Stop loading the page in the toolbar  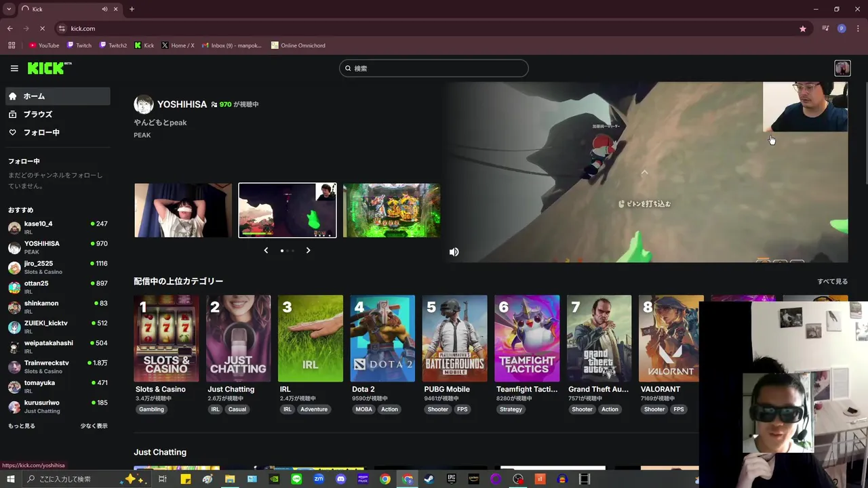[x=42, y=28]
